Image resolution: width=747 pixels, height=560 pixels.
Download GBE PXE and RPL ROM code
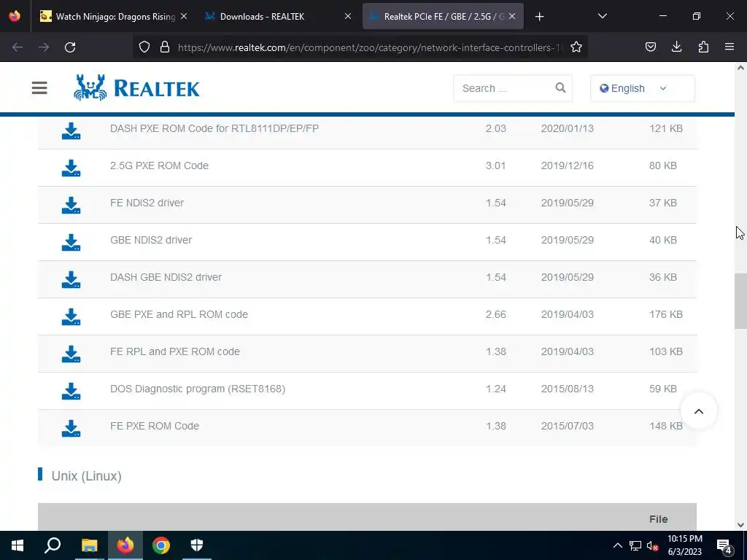[71, 316]
